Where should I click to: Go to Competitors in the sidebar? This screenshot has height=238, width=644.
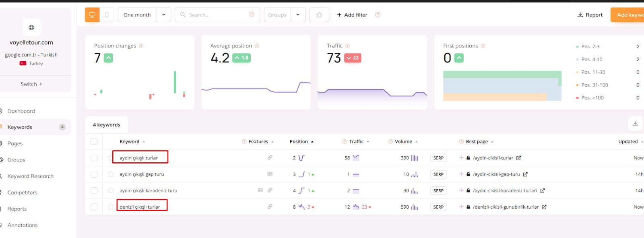[22, 192]
